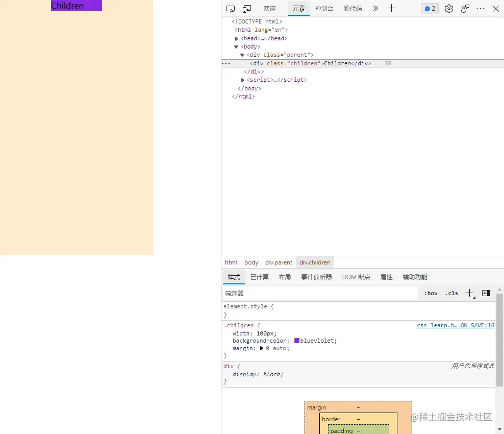Collapse the div class parent node
Viewport: 504px width, 434px height.
242,55
